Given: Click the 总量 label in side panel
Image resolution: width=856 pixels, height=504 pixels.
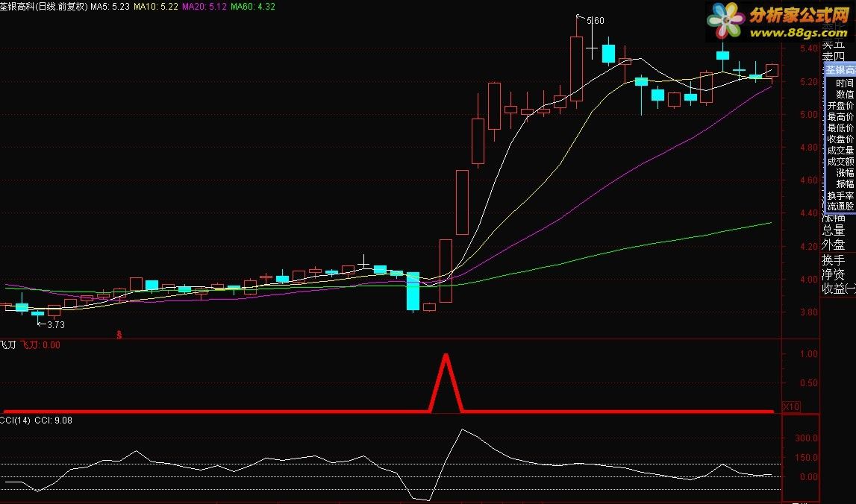Looking at the screenshot, I should pos(833,230).
